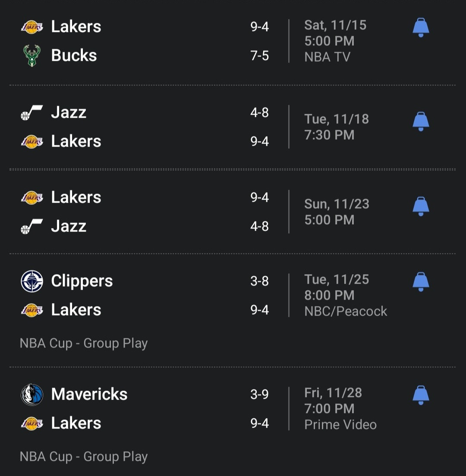This screenshot has height=476, width=466.
Task: Tap the Prime Video broadcast label
Action: pyautogui.click(x=340, y=425)
